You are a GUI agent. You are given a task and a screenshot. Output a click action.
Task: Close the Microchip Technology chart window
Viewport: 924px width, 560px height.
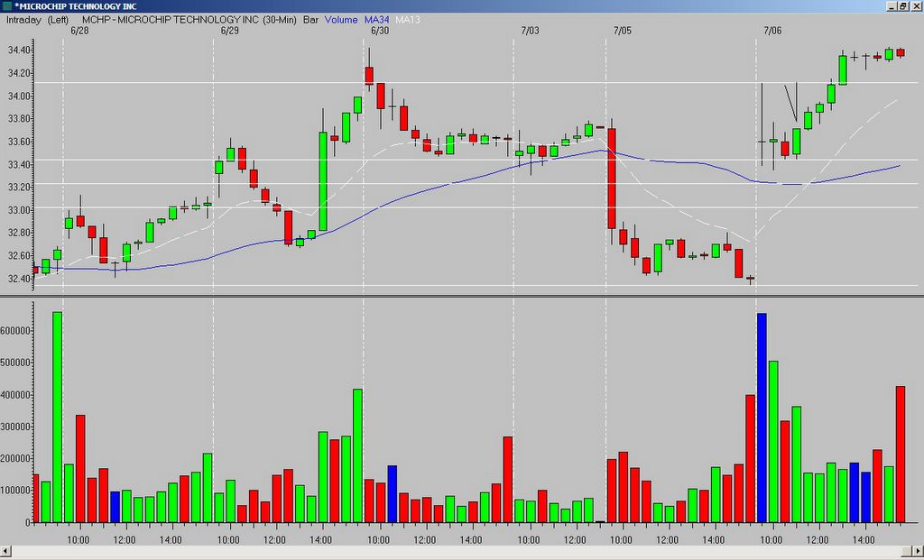[x=915, y=6]
